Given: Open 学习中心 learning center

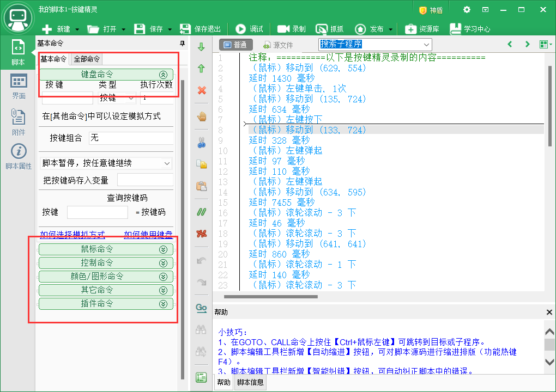Looking at the screenshot, I should pos(470,29).
